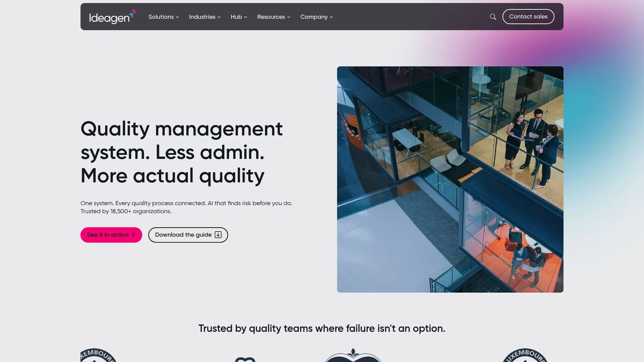Click the office atrium hero photo

coord(450,180)
